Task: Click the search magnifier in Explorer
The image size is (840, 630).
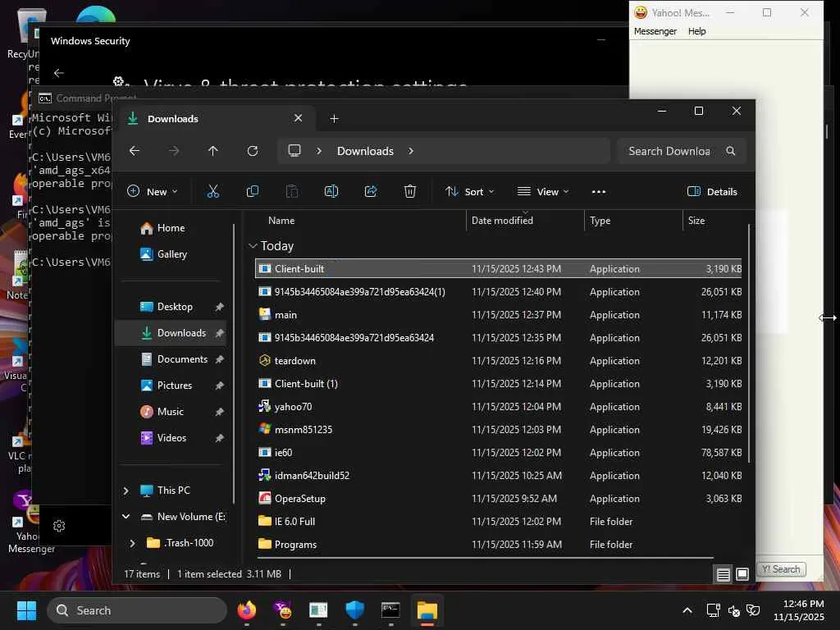Action: click(731, 151)
